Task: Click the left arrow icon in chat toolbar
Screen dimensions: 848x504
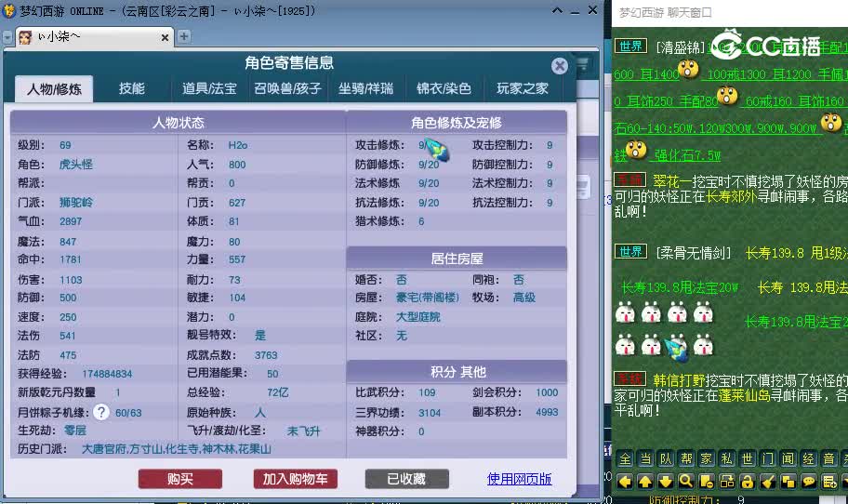Action: click(625, 482)
